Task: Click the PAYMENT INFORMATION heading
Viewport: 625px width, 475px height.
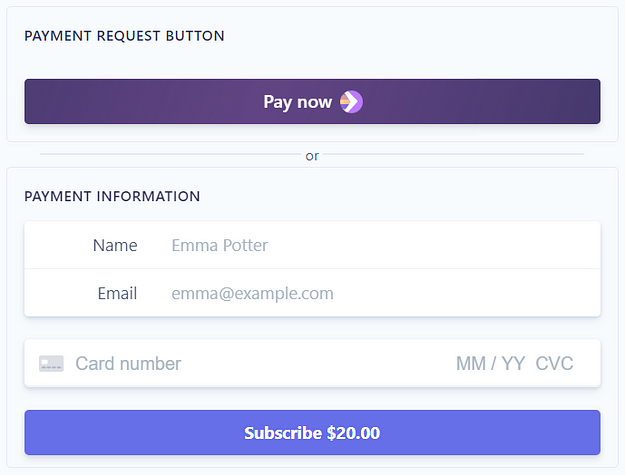Action: [x=112, y=196]
